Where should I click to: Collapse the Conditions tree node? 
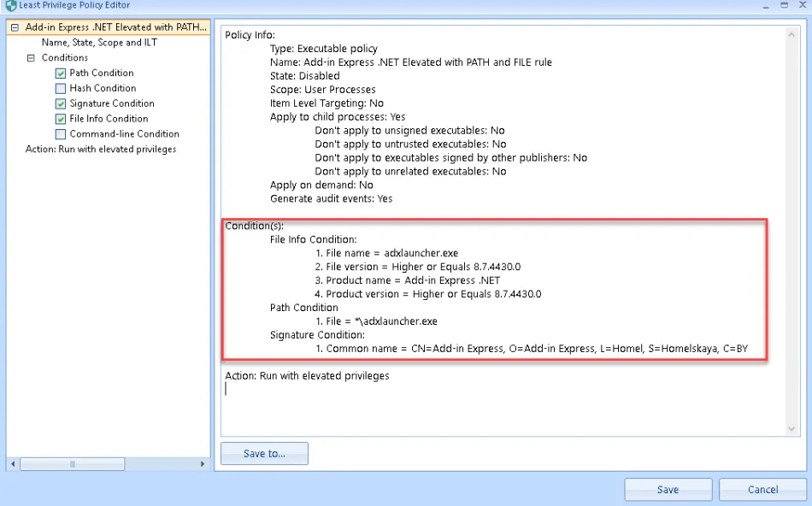pyautogui.click(x=31, y=58)
